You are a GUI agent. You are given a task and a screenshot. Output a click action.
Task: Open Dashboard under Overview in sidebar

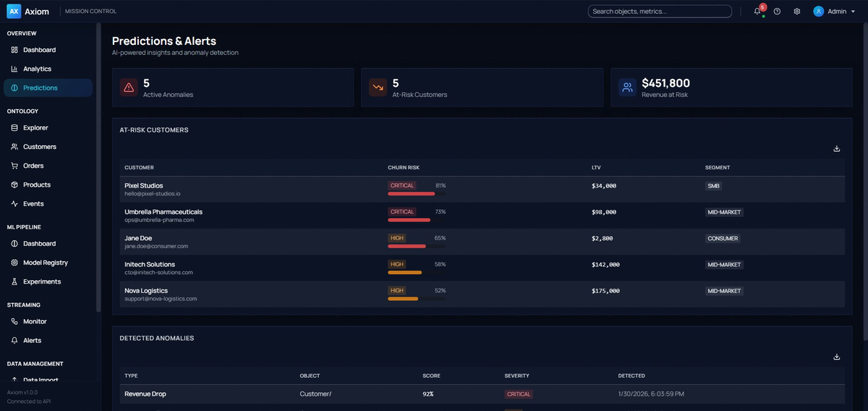[x=48, y=50]
